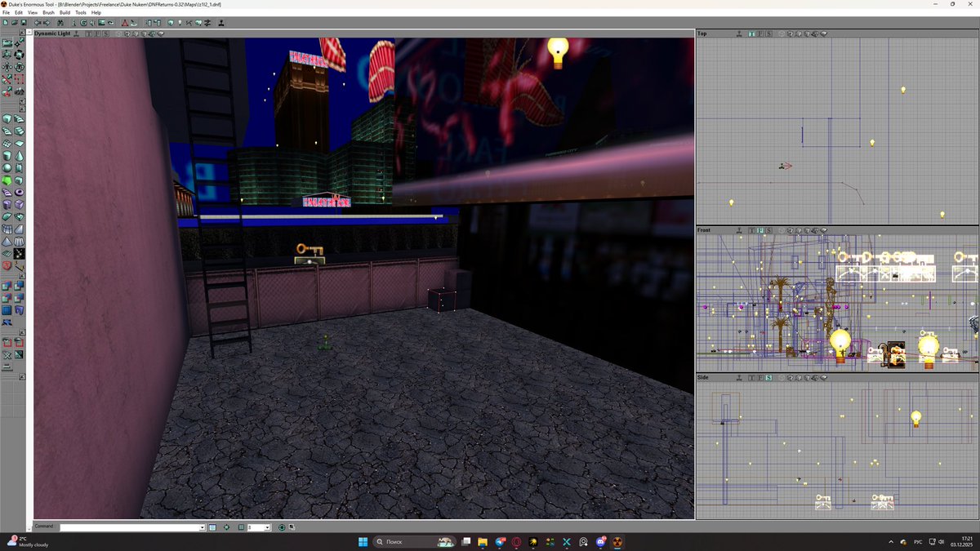Open the Help menu
The height and width of the screenshot is (551, 980).
click(96, 13)
